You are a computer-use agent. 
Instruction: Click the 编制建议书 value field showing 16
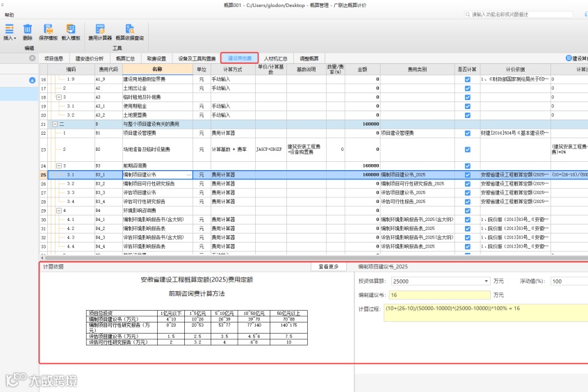tap(439, 295)
